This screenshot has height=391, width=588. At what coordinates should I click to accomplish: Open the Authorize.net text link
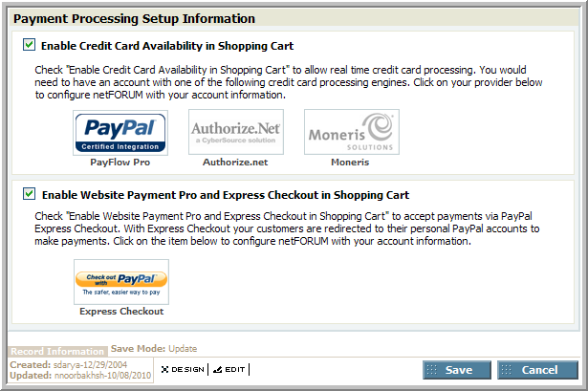tap(235, 163)
